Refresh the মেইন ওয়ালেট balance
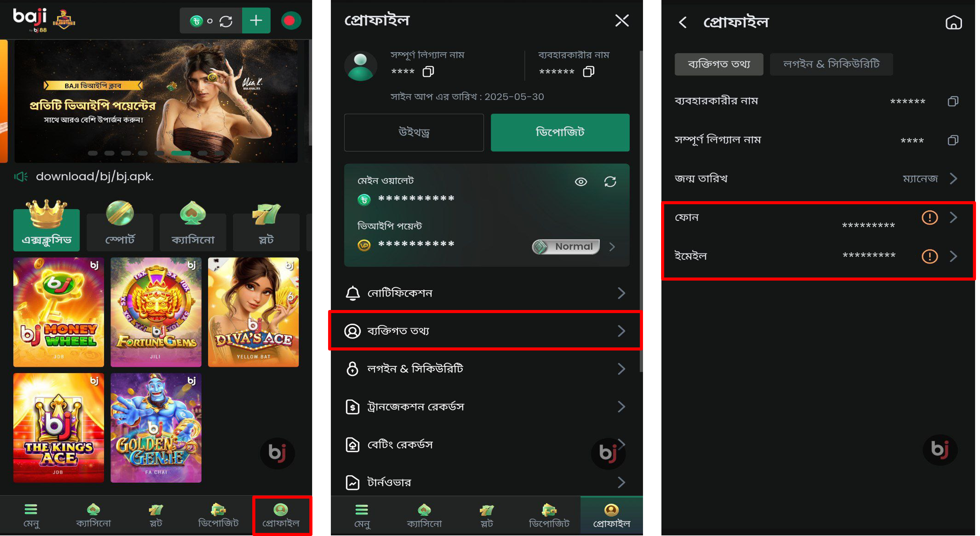Image resolution: width=980 pixels, height=536 pixels. (610, 182)
